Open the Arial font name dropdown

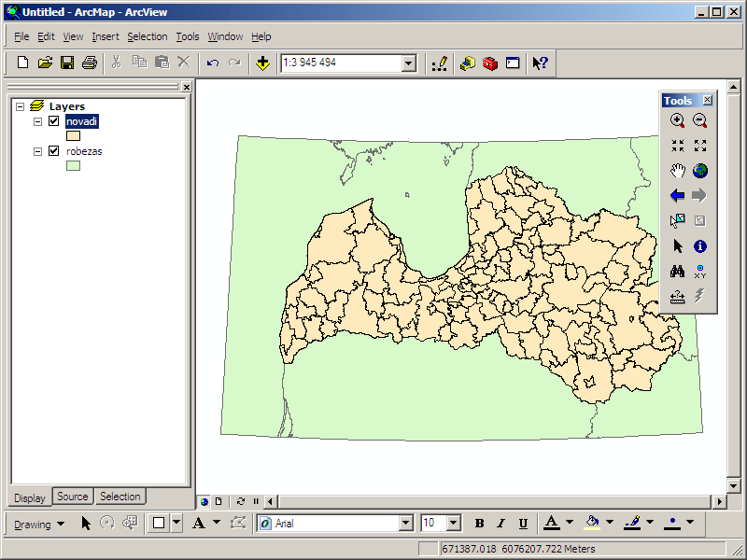pos(405,524)
